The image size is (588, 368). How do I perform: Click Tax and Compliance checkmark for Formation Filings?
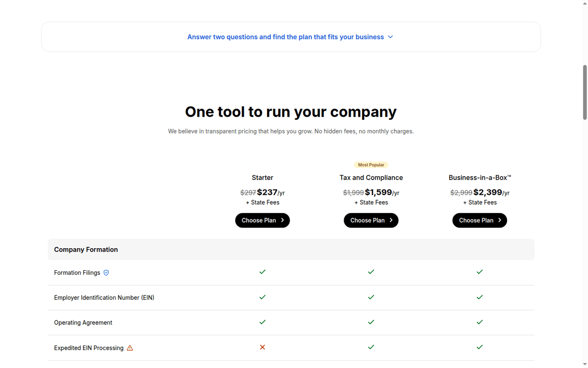371,272
